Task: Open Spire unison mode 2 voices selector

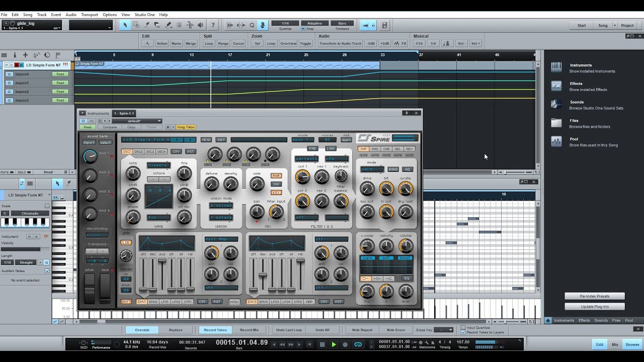Action: point(221,206)
